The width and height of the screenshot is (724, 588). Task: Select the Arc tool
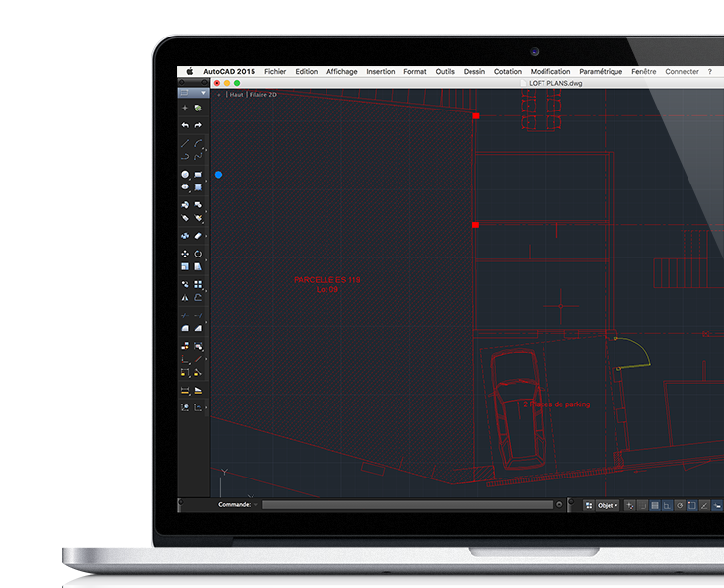tap(198, 143)
